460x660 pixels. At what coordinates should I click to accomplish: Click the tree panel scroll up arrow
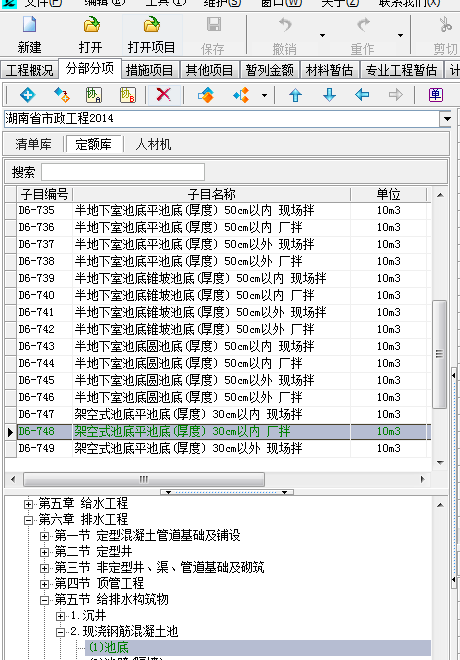point(440,505)
